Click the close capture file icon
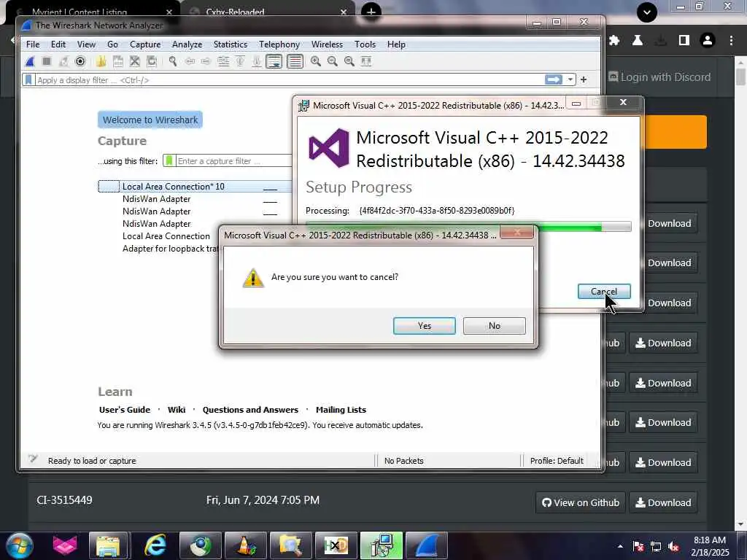747x560 pixels. point(135,61)
